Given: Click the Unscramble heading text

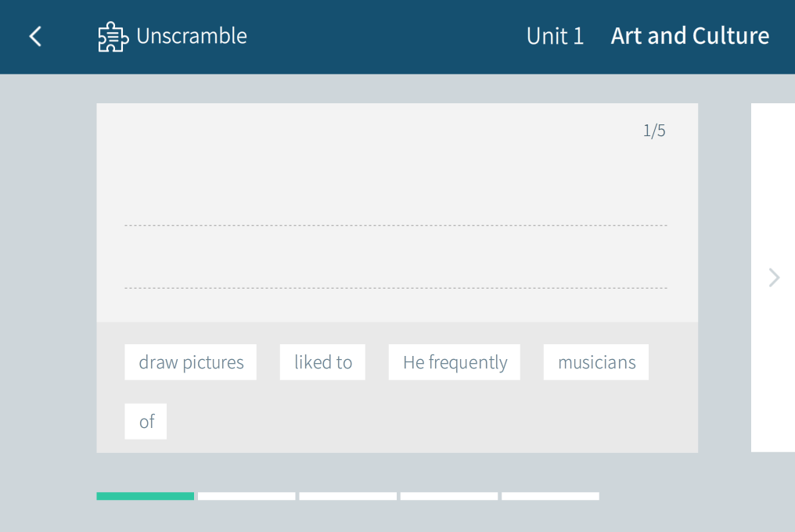Looking at the screenshot, I should pyautogui.click(x=192, y=36).
